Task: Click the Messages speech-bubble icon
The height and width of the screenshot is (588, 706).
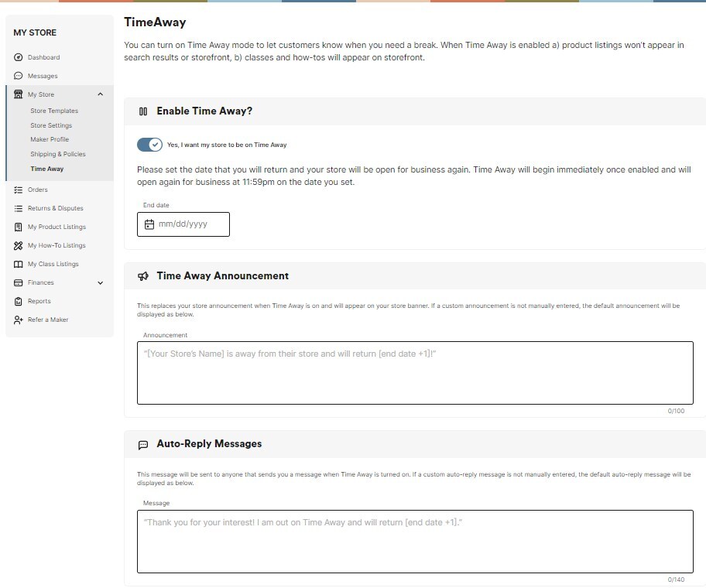Action: (19, 76)
